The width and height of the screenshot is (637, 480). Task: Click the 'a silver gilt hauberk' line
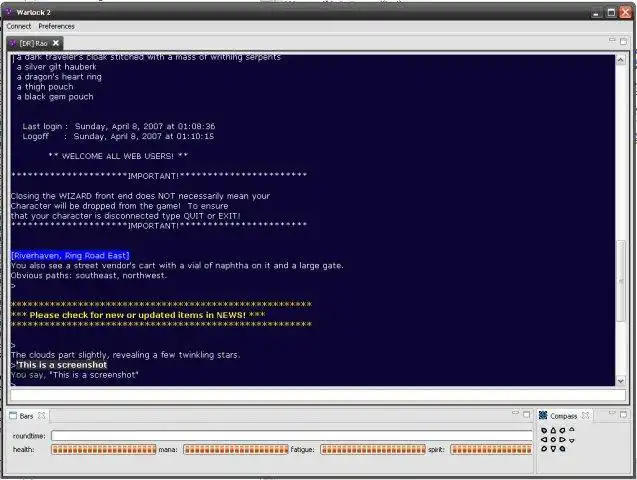pos(56,67)
